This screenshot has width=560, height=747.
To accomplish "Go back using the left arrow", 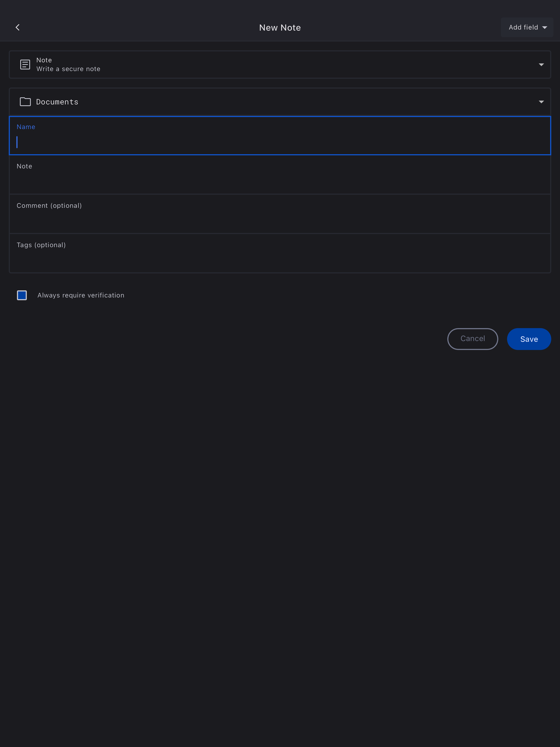I will coord(17,27).
